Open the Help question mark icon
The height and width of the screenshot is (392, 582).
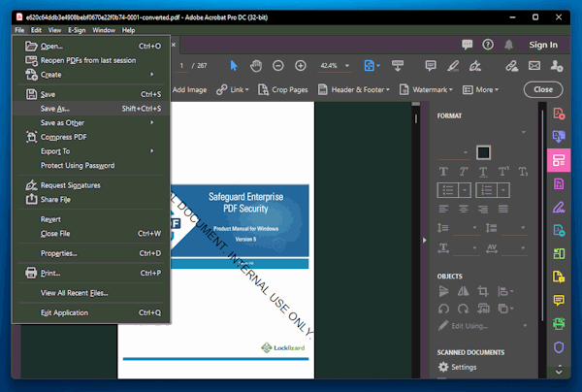(488, 45)
